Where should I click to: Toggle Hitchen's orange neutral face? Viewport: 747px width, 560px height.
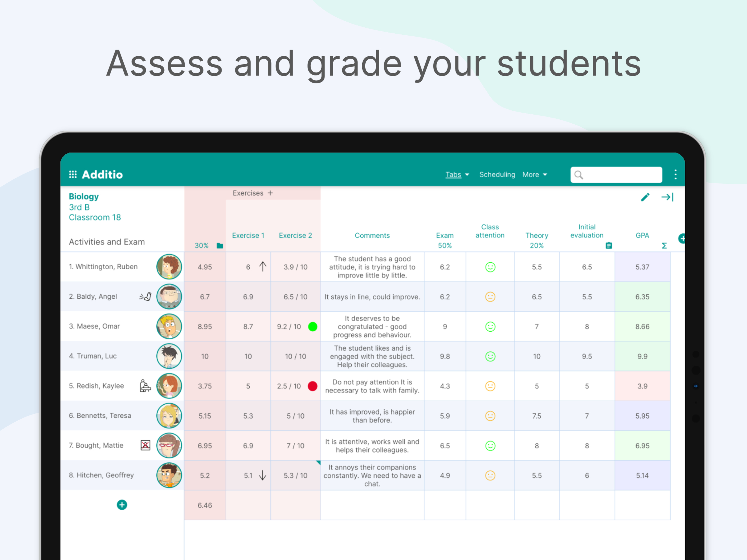coord(490,475)
